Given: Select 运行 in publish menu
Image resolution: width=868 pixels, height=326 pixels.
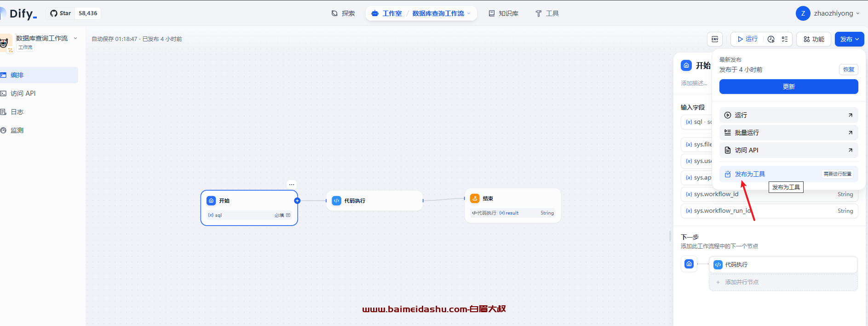Looking at the screenshot, I should (x=788, y=115).
